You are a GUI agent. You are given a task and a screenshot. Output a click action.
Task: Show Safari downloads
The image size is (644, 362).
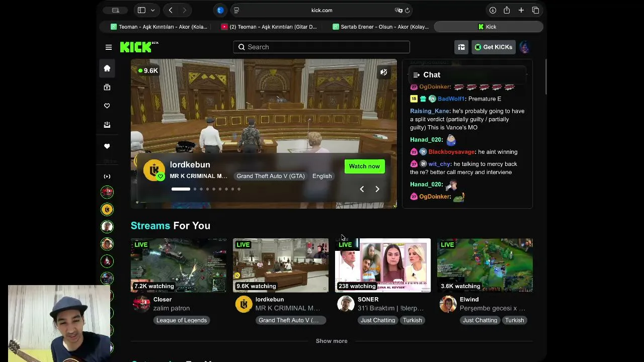pyautogui.click(x=493, y=10)
